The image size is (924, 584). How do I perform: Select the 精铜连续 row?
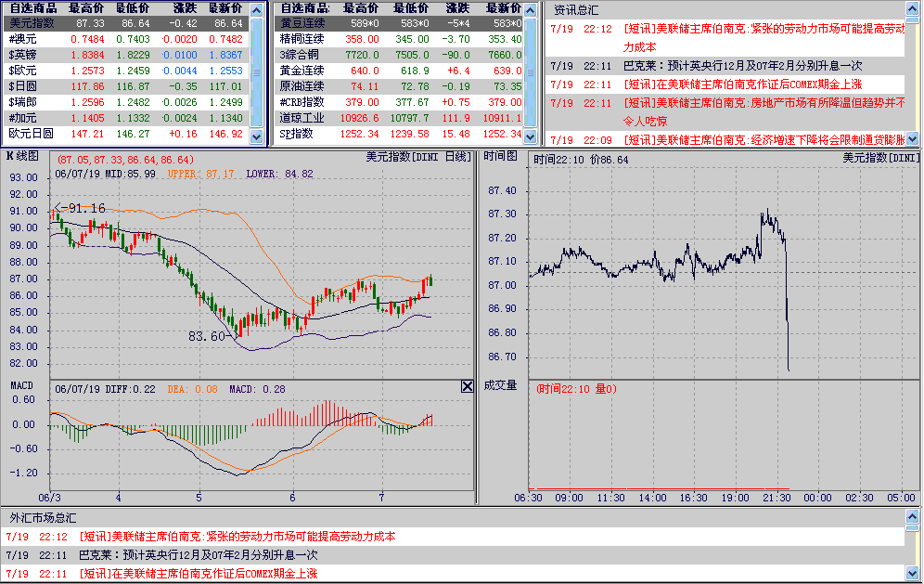coord(399,39)
